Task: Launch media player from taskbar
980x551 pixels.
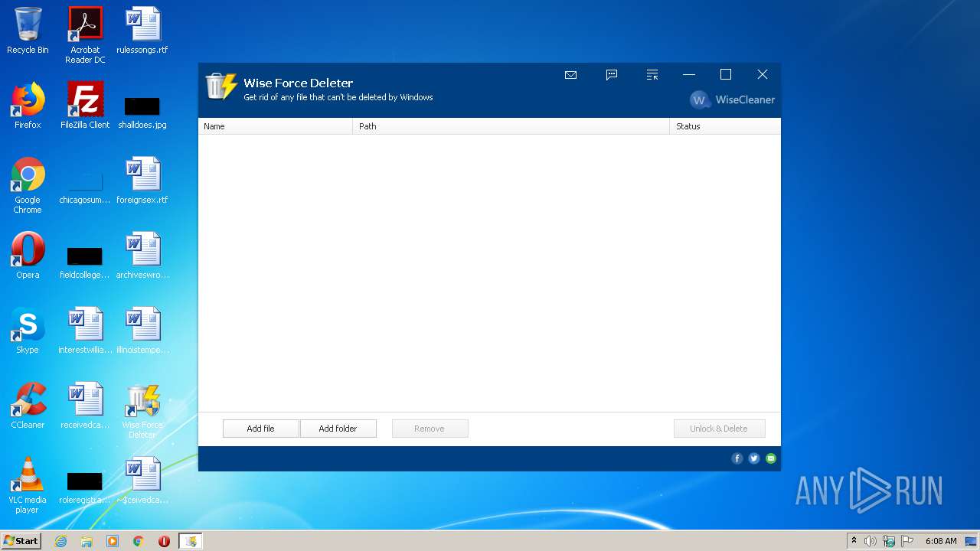Action: [x=113, y=541]
